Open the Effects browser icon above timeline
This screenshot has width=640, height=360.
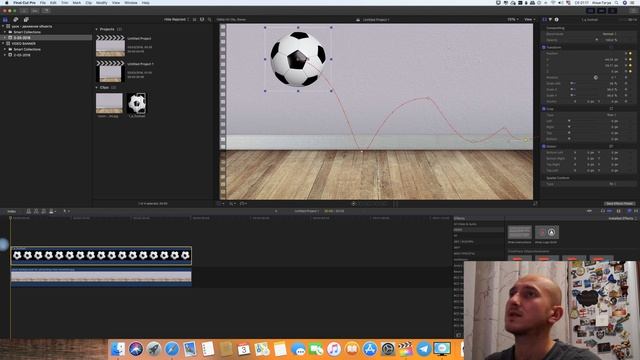tap(629, 211)
